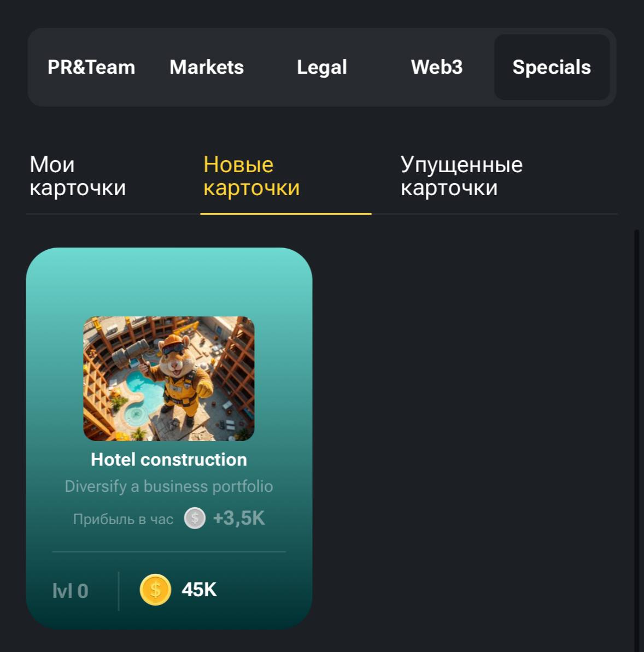
Task: Click the +3,5K hourly profit value
Action: (239, 519)
